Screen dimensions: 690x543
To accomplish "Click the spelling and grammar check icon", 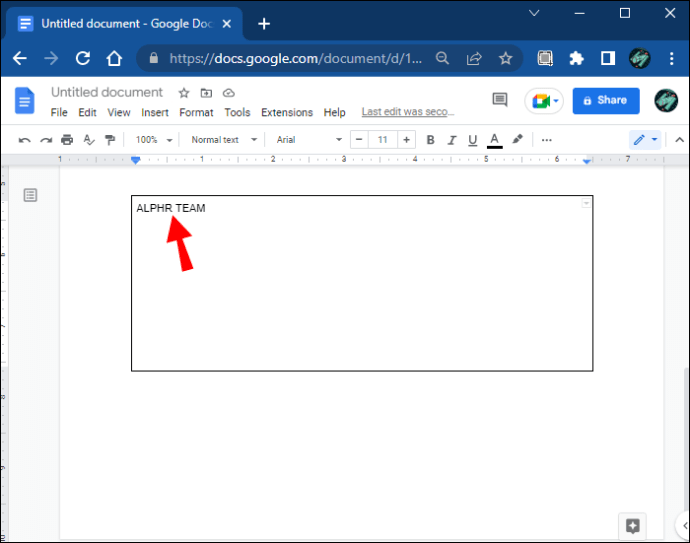I will 89,140.
